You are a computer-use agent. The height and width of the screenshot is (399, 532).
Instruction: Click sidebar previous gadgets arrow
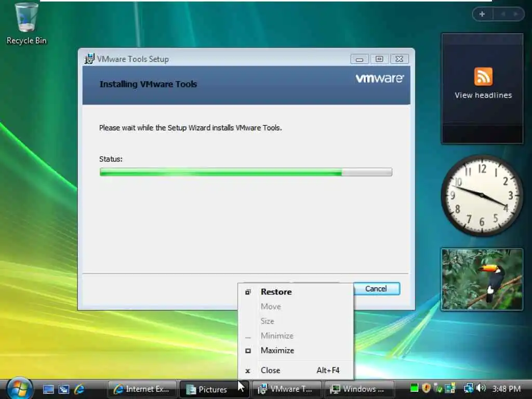tap(503, 14)
